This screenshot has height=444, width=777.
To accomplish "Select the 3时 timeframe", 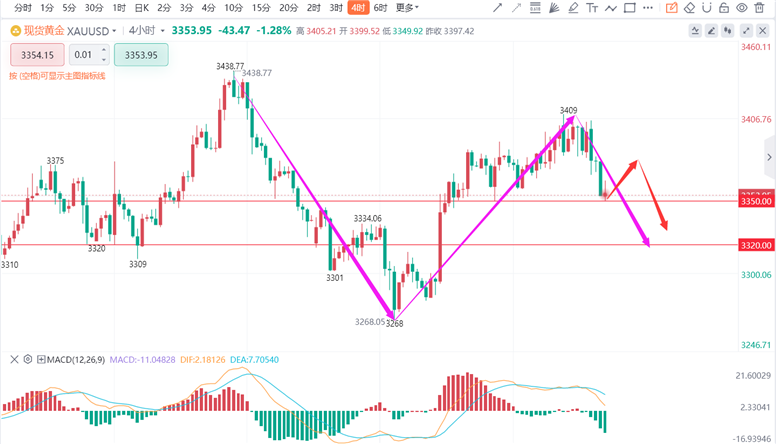I will click(336, 8).
